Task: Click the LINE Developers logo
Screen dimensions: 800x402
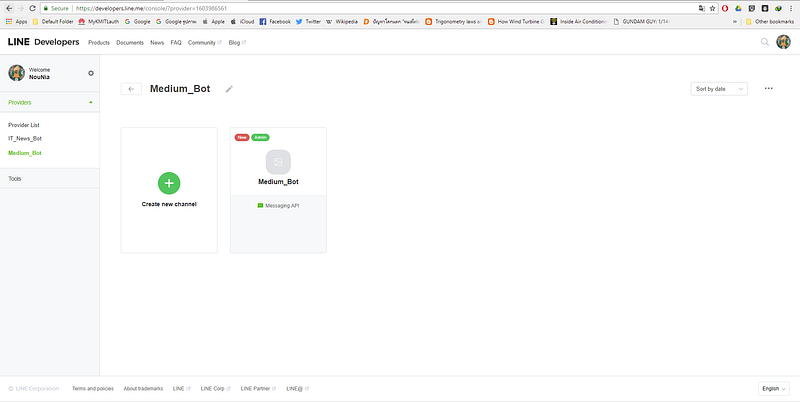Action: (43, 42)
